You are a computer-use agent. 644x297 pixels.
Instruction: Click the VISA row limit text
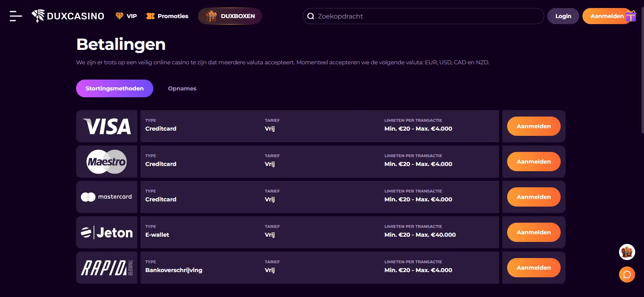[x=418, y=129]
